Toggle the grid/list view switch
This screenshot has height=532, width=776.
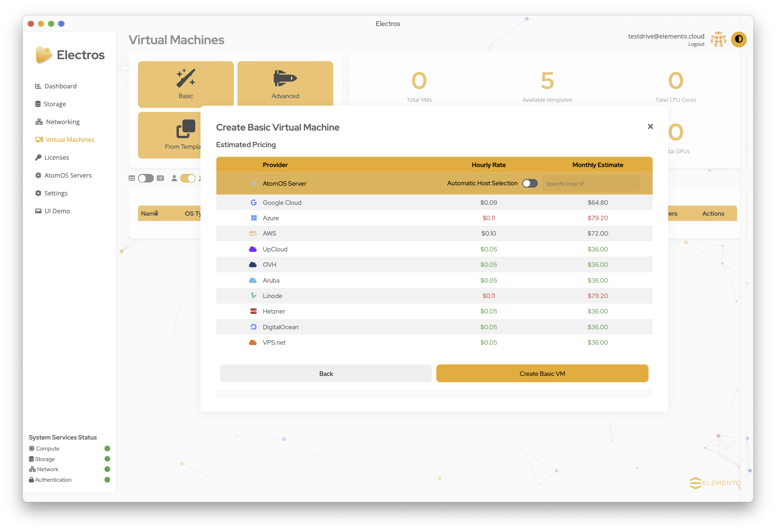(x=146, y=178)
